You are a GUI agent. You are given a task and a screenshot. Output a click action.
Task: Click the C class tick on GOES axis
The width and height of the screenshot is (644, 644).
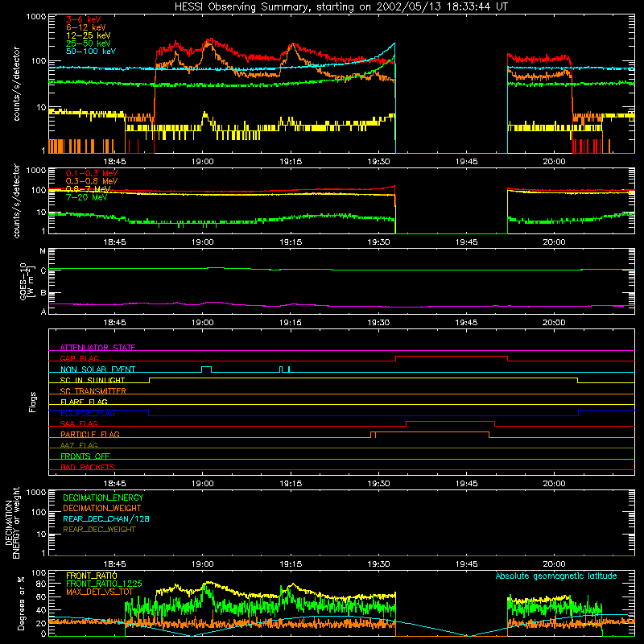[43, 270]
